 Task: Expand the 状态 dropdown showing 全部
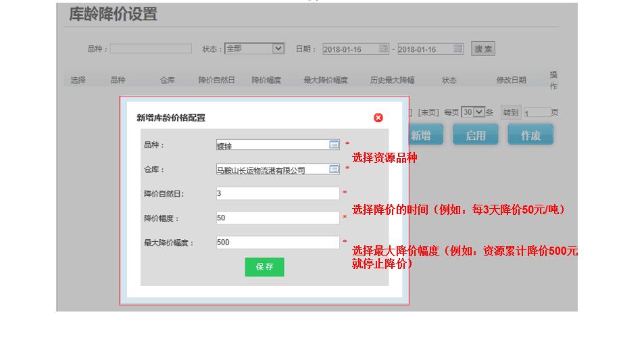tap(254, 49)
